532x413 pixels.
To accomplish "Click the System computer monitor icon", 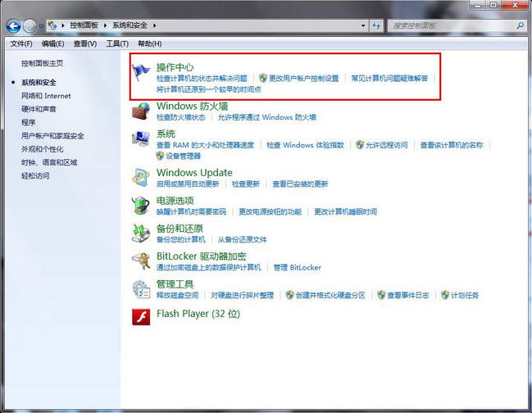I will click(140, 139).
